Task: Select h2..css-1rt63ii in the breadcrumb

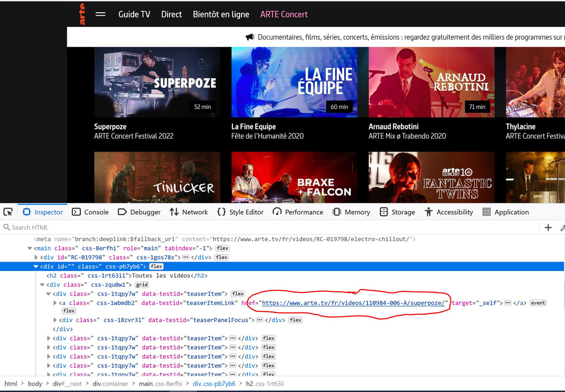Action: (x=265, y=384)
